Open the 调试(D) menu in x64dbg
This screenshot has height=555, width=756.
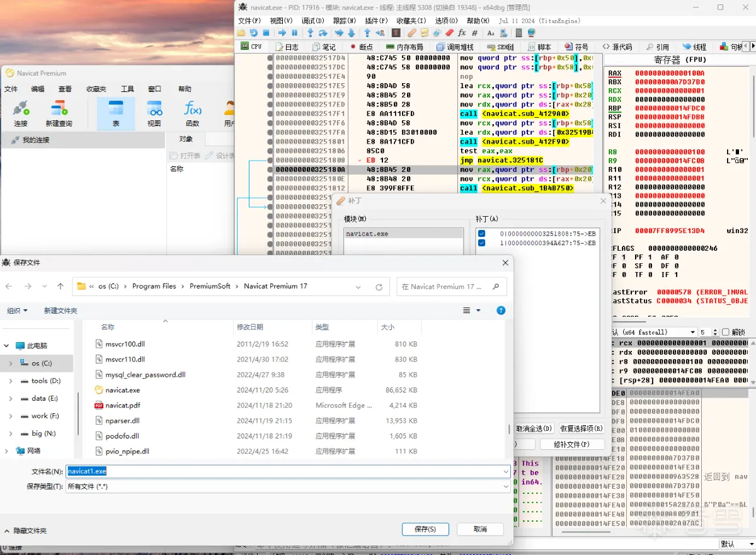312,21
